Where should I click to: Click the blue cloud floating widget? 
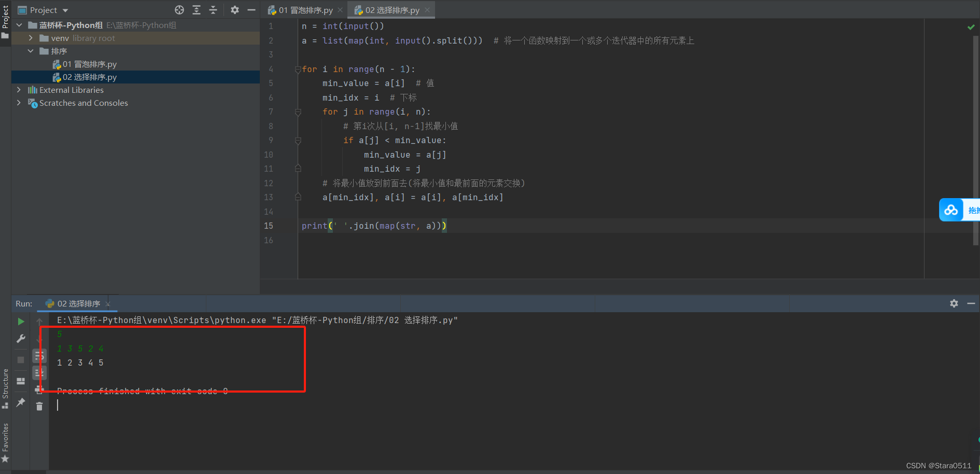coord(951,210)
